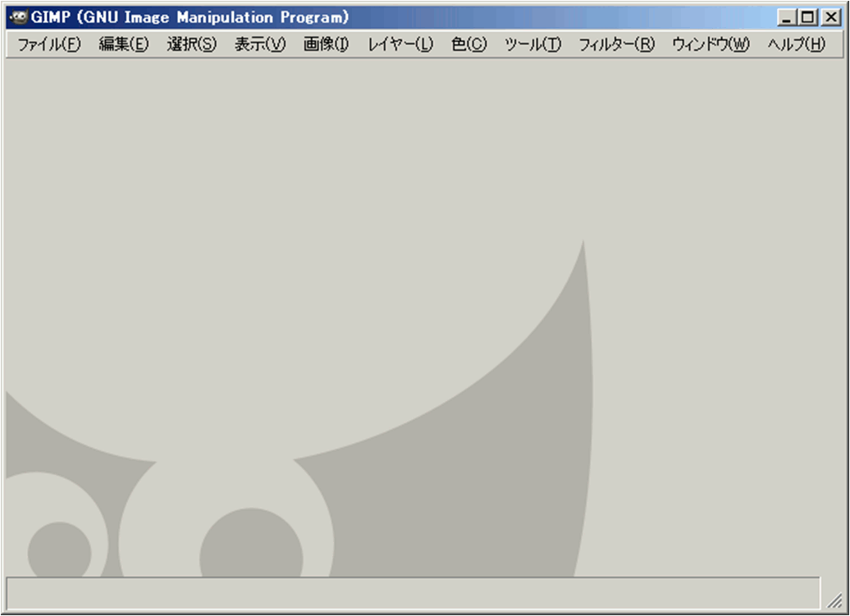Open the ヘルプ(H) menu

tap(796, 45)
